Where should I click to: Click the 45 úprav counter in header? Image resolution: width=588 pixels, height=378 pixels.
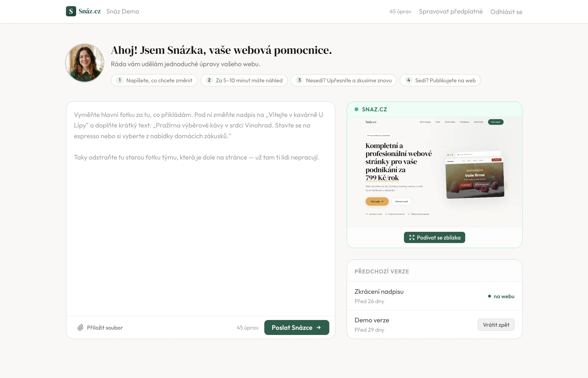point(400,11)
